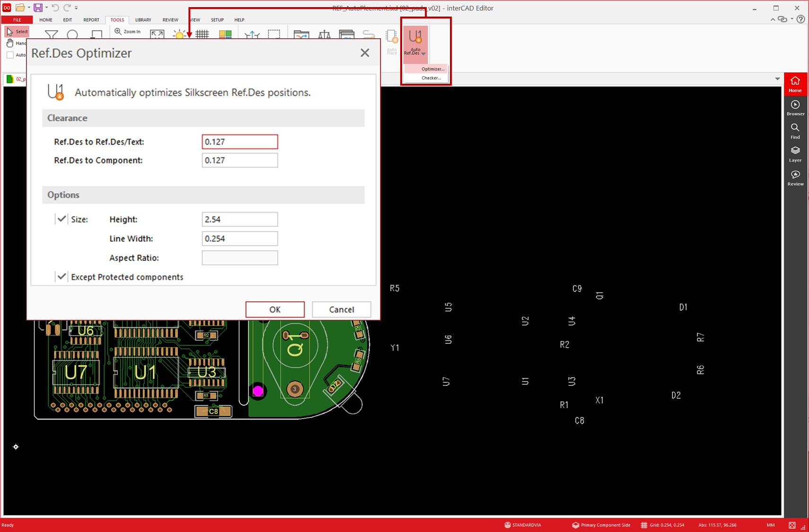809x532 pixels.
Task: Switch to the REPORT ribbon tab
Action: point(91,20)
